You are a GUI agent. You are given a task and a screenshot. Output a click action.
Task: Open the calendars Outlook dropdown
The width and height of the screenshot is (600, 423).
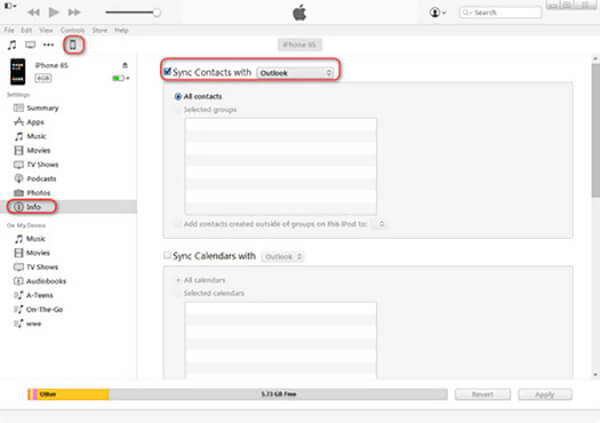[283, 256]
